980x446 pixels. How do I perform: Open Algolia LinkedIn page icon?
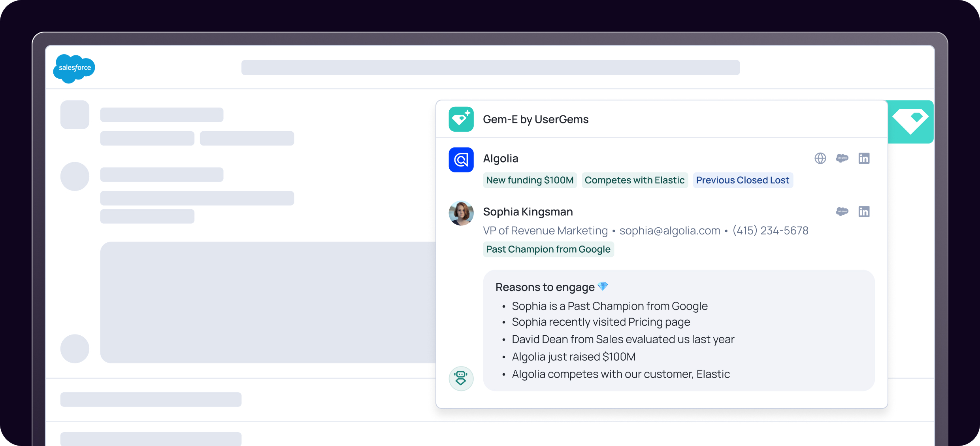click(864, 158)
